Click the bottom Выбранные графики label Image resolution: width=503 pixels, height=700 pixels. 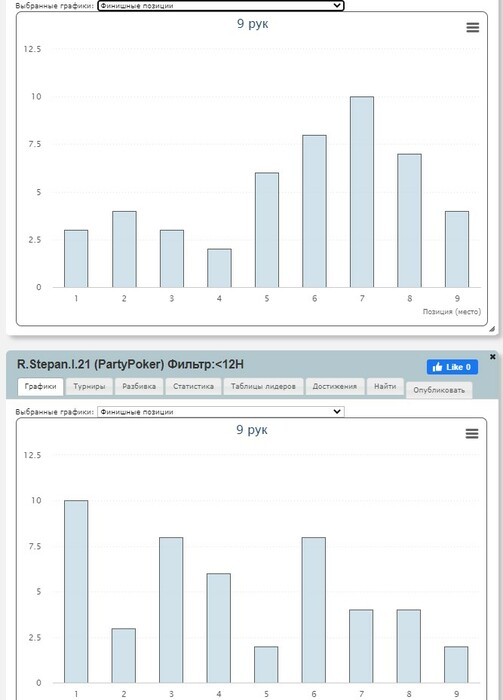(55, 412)
